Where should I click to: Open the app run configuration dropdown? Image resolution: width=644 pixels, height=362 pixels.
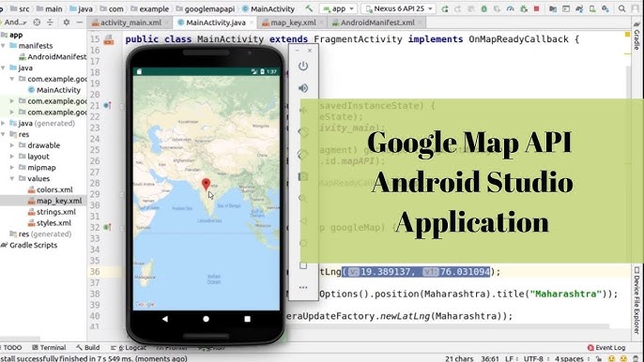[x=338, y=8]
